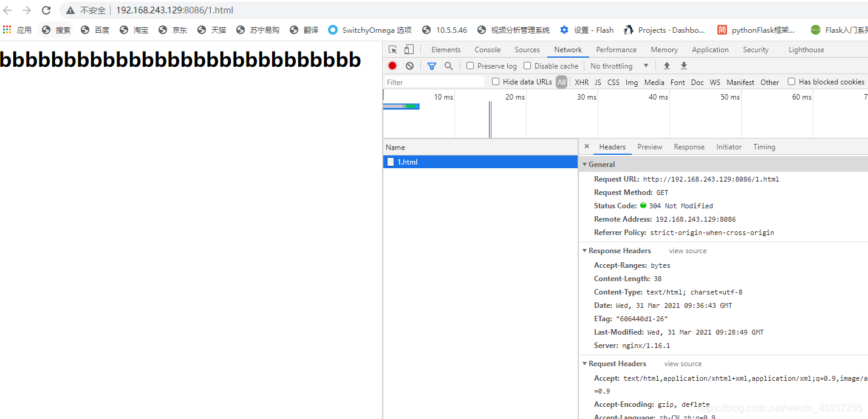Toggle the device toolbar icon

[408, 49]
